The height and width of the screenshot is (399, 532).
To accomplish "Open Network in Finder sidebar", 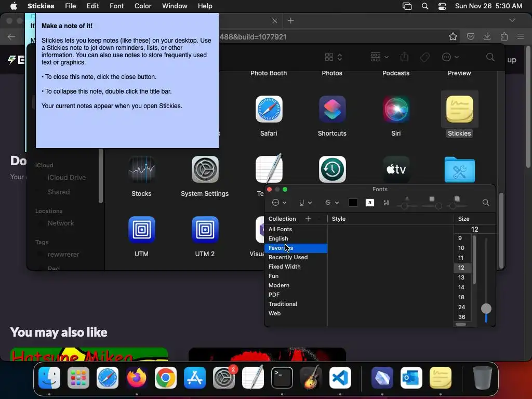I will point(61,223).
